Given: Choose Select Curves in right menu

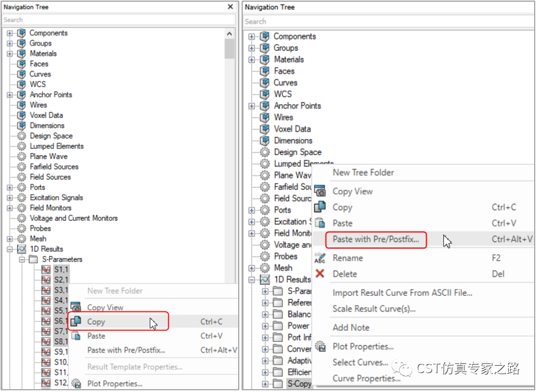Looking at the screenshot, I should click(x=360, y=362).
